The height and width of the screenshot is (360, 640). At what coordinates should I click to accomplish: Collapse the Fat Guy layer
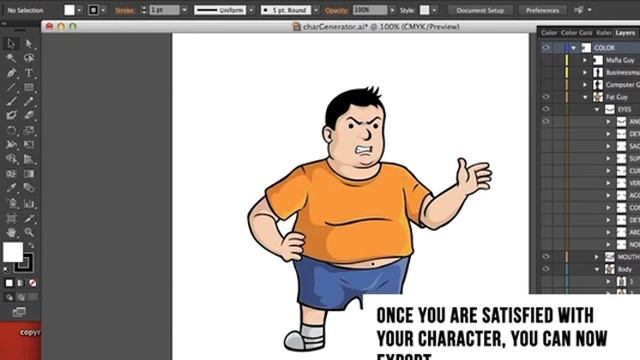[585, 97]
